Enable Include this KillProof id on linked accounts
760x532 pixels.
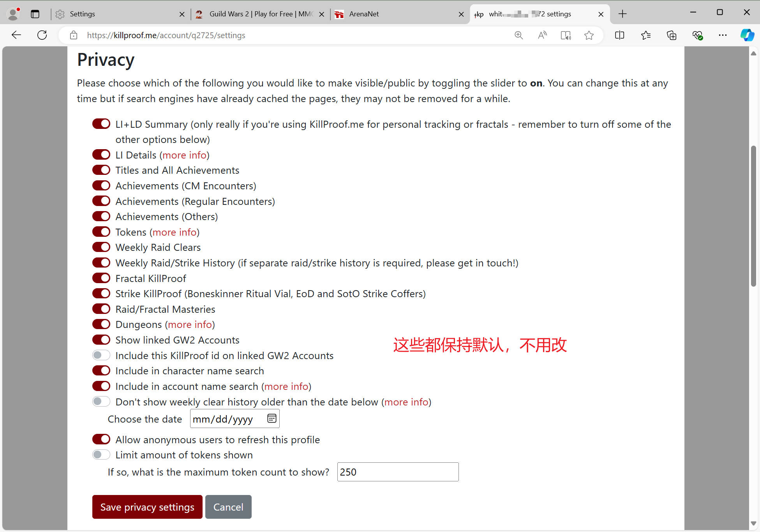(101, 355)
